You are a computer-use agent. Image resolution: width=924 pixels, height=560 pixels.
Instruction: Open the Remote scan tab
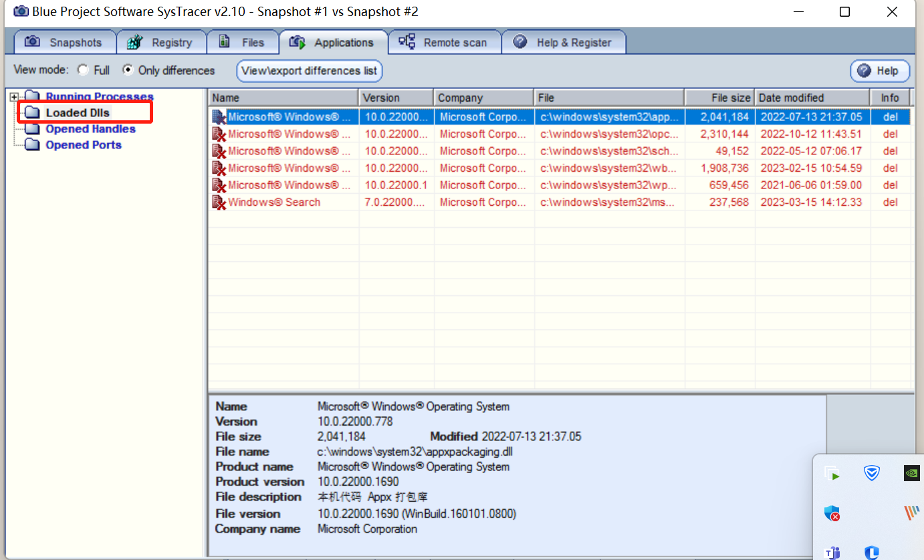[444, 42]
